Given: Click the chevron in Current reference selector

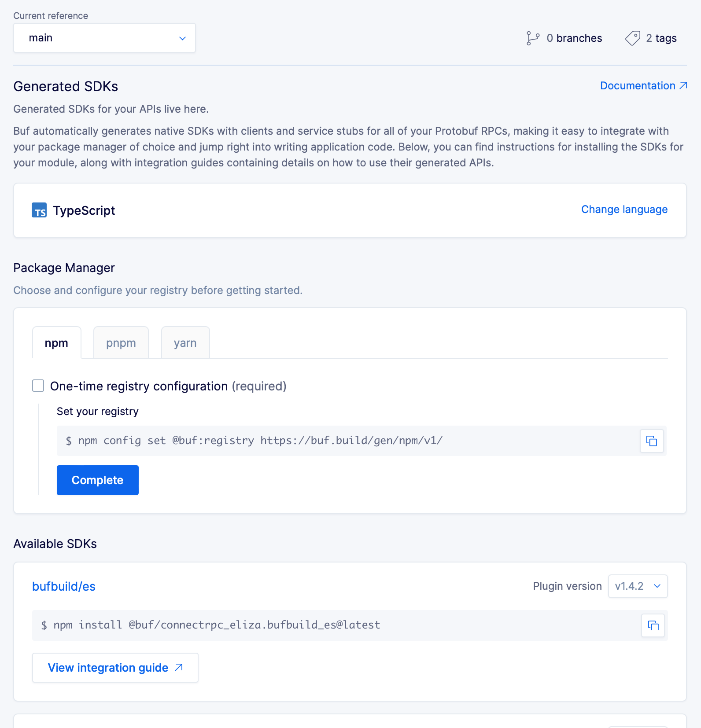Looking at the screenshot, I should 182,38.
